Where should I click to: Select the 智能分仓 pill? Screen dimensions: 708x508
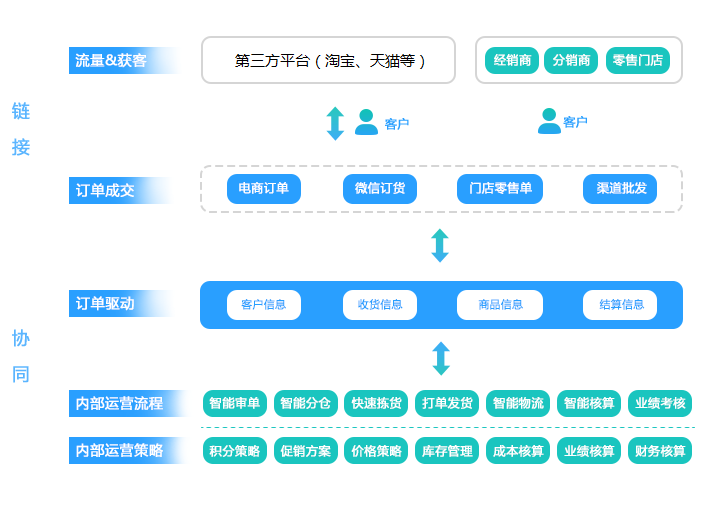[x=306, y=403]
